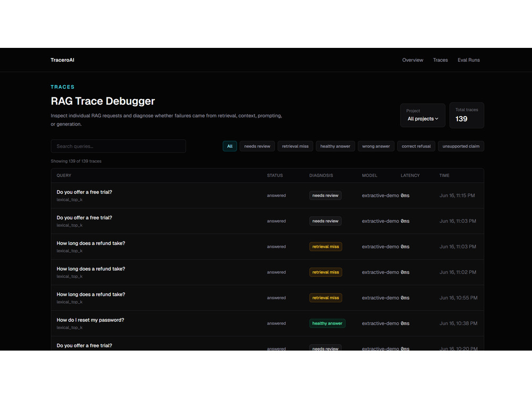Image resolution: width=532 pixels, height=399 pixels.
Task: Click the DIAGNOSIS column header
Action: pos(321,176)
